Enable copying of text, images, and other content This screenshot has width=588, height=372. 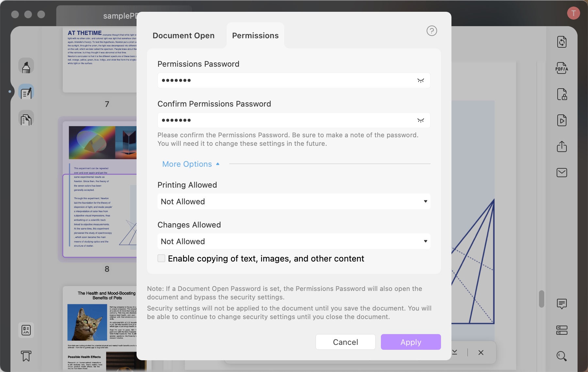click(161, 258)
